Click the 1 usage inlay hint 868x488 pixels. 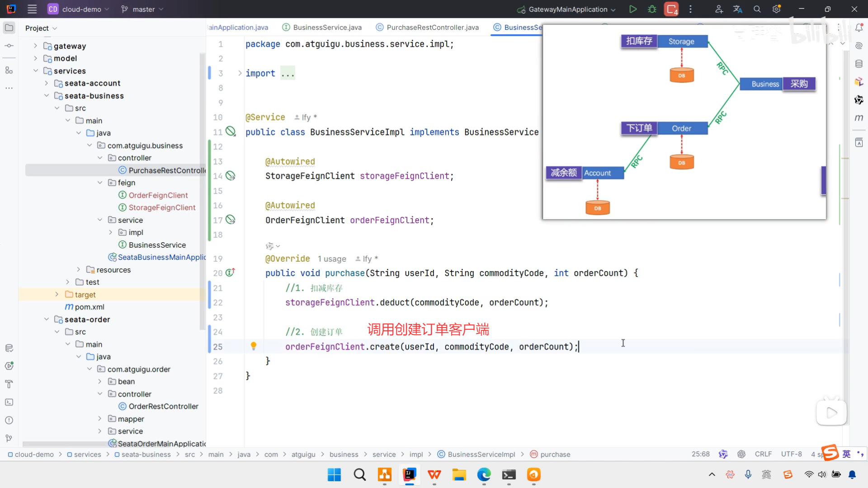[x=332, y=259]
